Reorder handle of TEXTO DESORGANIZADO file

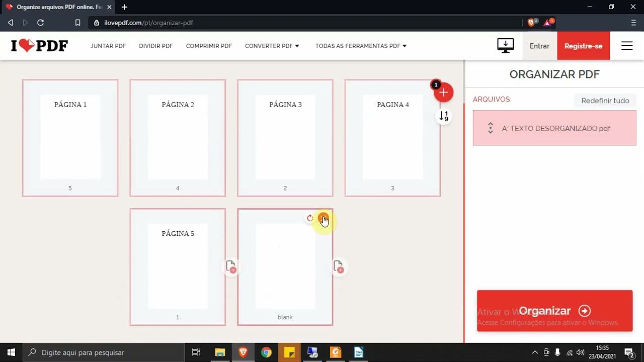(490, 128)
